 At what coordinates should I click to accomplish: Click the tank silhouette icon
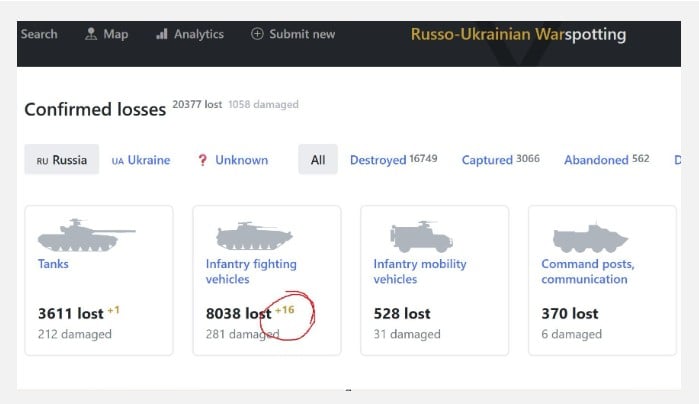tap(85, 236)
